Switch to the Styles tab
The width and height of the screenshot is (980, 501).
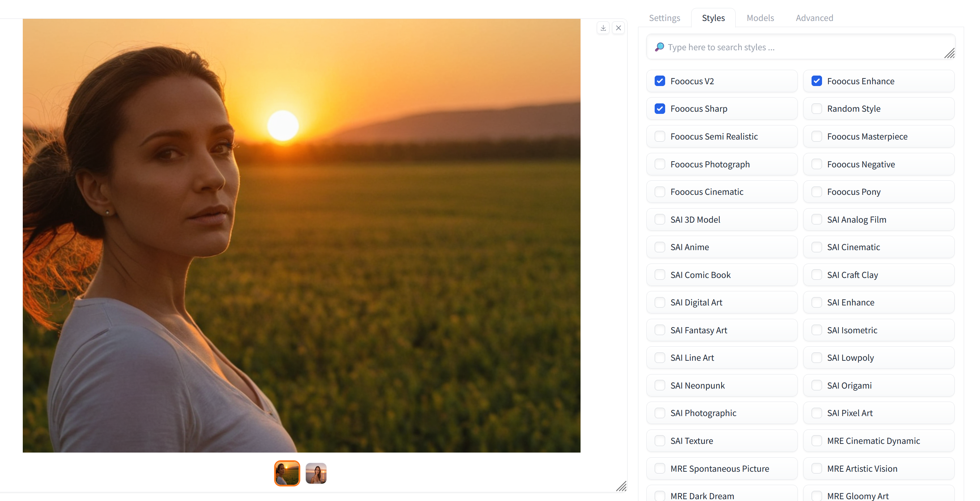pyautogui.click(x=713, y=18)
